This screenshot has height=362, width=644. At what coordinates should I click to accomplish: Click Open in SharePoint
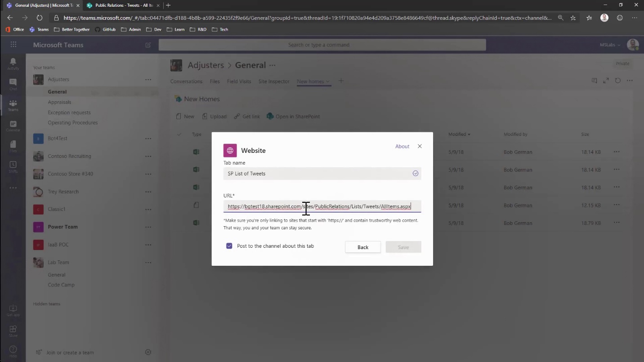click(293, 116)
